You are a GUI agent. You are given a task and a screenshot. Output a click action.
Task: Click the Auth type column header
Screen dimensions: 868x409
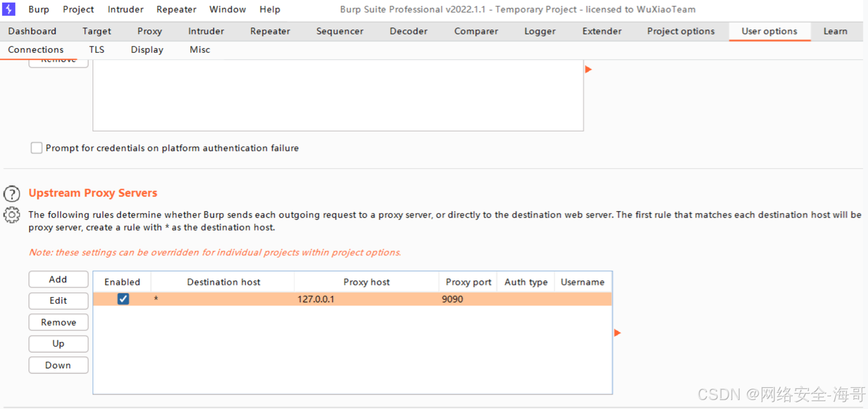tap(526, 282)
